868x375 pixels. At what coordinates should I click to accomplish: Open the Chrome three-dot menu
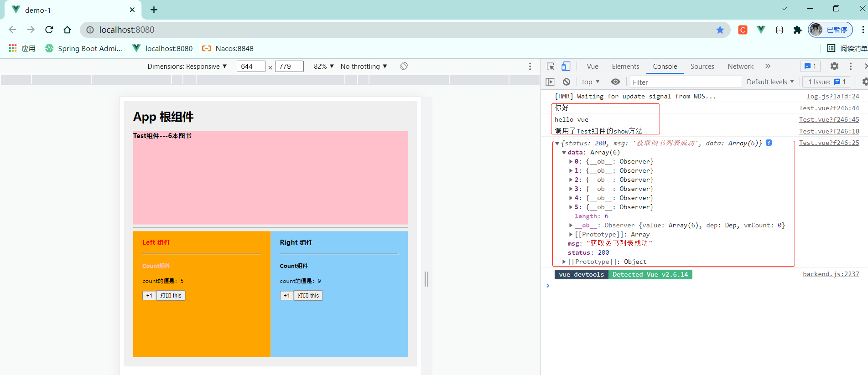863,30
